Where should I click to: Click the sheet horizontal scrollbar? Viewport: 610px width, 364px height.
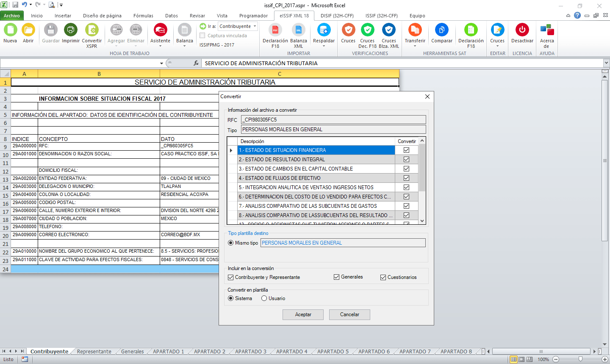(x=541, y=351)
